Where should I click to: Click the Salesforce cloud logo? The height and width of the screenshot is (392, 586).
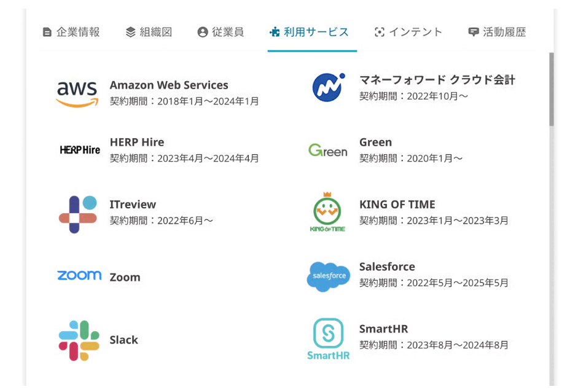tap(328, 276)
